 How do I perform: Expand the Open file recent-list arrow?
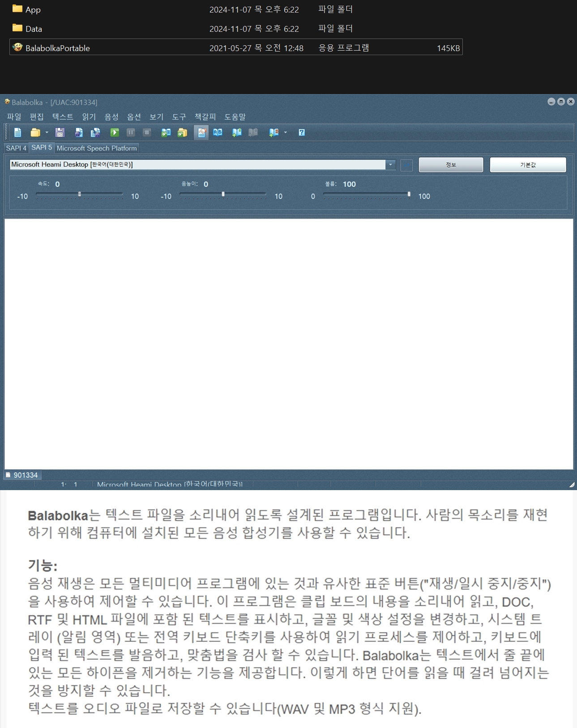pos(47,133)
